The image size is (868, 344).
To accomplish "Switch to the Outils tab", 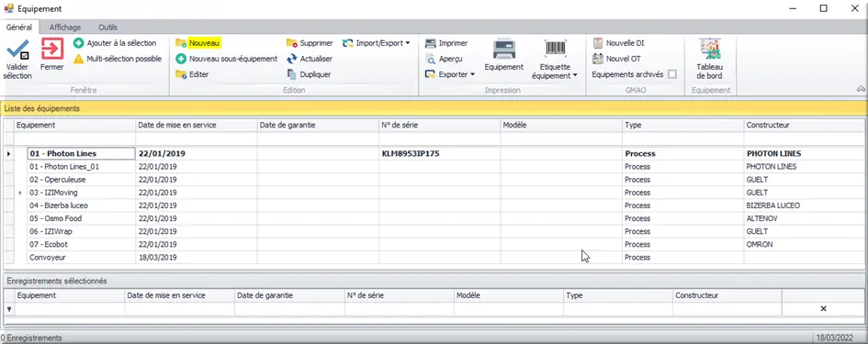I will coord(108,28).
